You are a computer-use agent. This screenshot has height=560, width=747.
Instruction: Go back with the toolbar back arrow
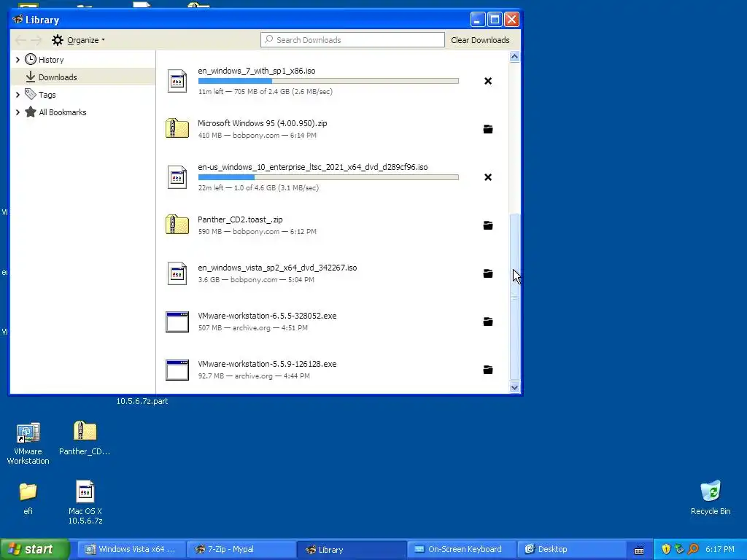click(x=20, y=40)
